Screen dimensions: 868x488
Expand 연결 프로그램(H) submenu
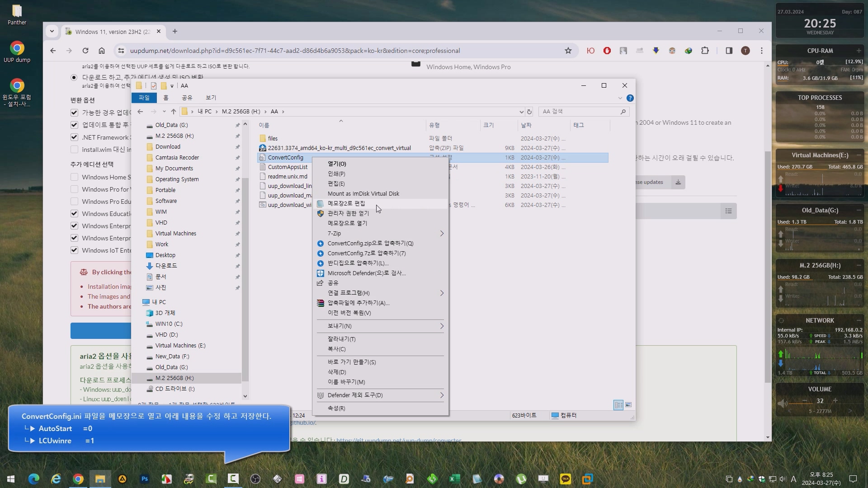[x=442, y=293]
